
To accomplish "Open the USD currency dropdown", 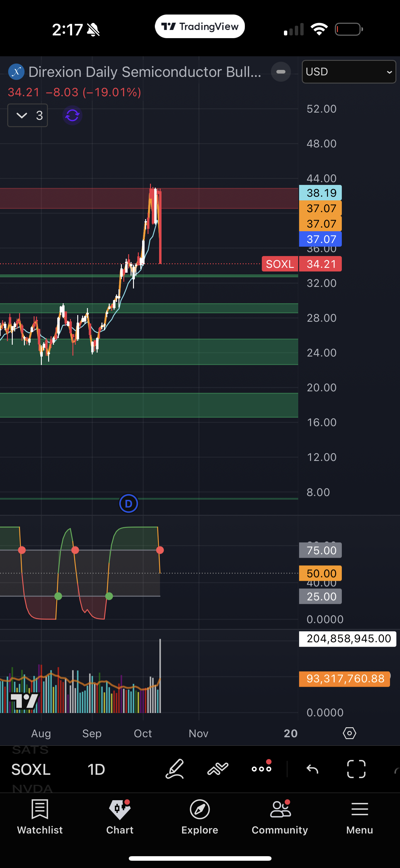I will point(348,72).
